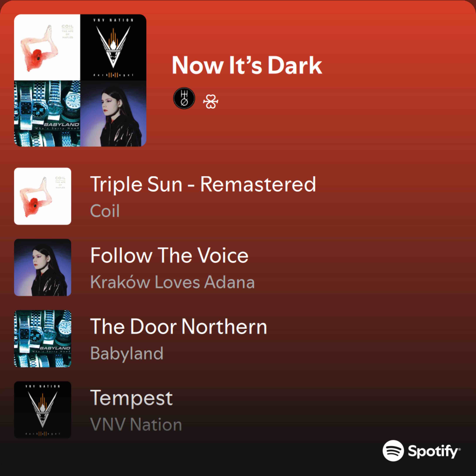
Task: Click the circular black creator avatar icon
Action: pyautogui.click(x=184, y=98)
